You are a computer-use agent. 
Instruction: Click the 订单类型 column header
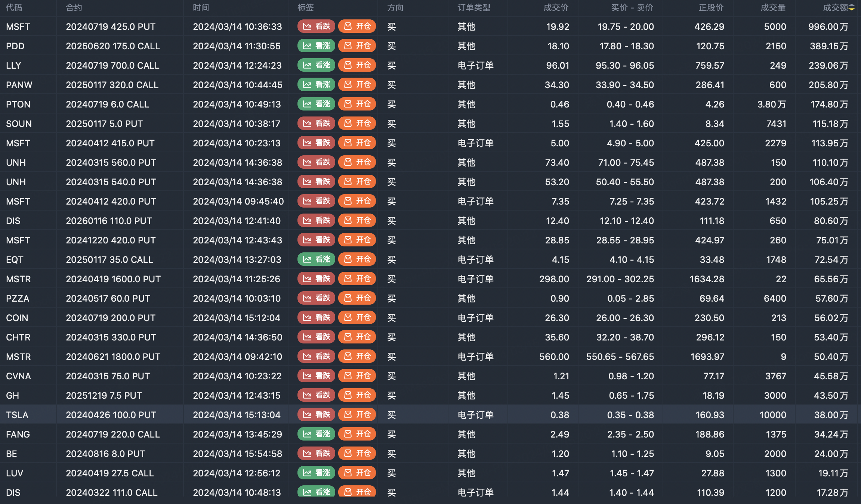pyautogui.click(x=474, y=7)
